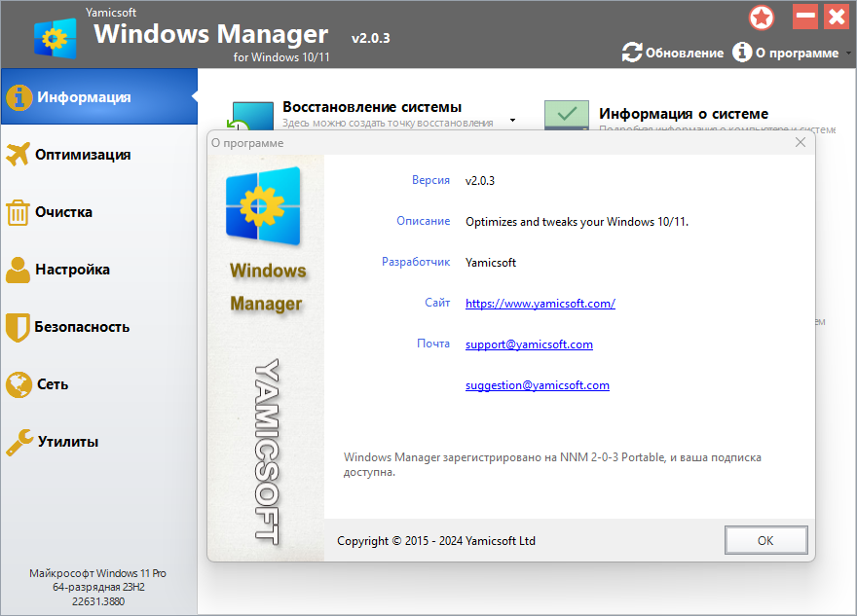The width and height of the screenshot is (857, 616).
Task: Expand the О программе header dropdown arrow
Action: 848,53
